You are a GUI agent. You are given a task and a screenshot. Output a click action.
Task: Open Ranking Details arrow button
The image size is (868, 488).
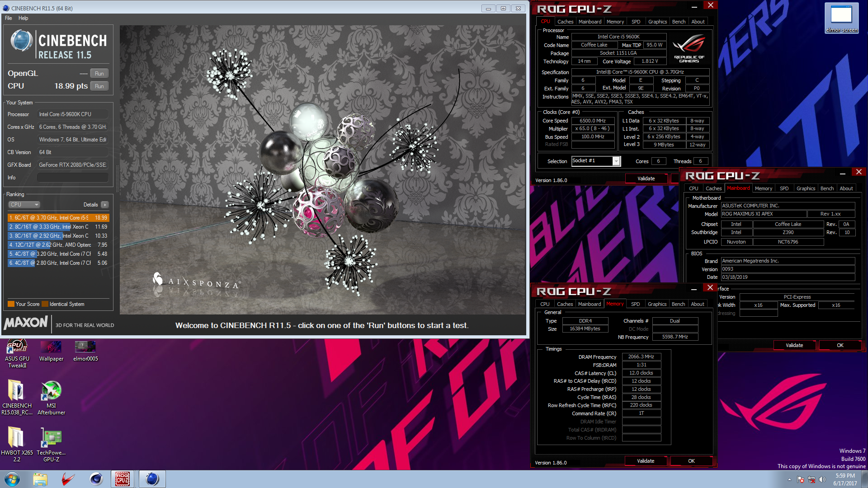click(x=105, y=205)
